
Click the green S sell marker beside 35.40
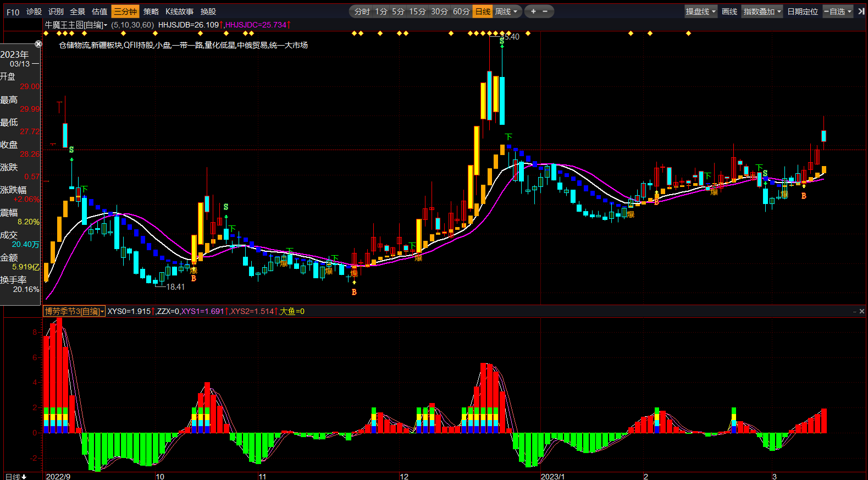click(502, 41)
